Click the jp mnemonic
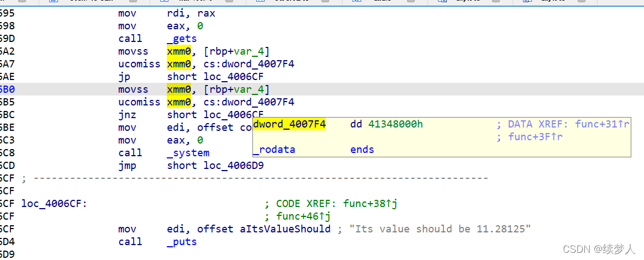Image resolution: width=644 pixels, height=260 pixels. coord(124,77)
